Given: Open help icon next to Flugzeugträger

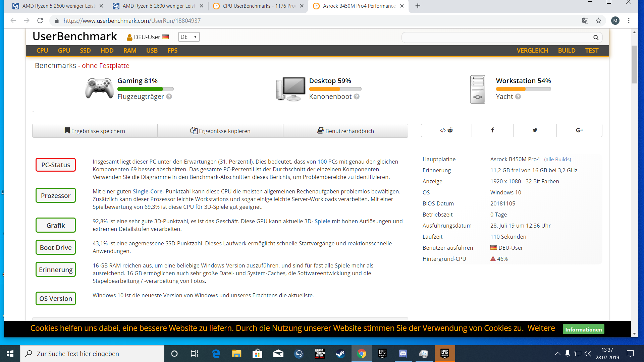Looking at the screenshot, I should point(169,97).
